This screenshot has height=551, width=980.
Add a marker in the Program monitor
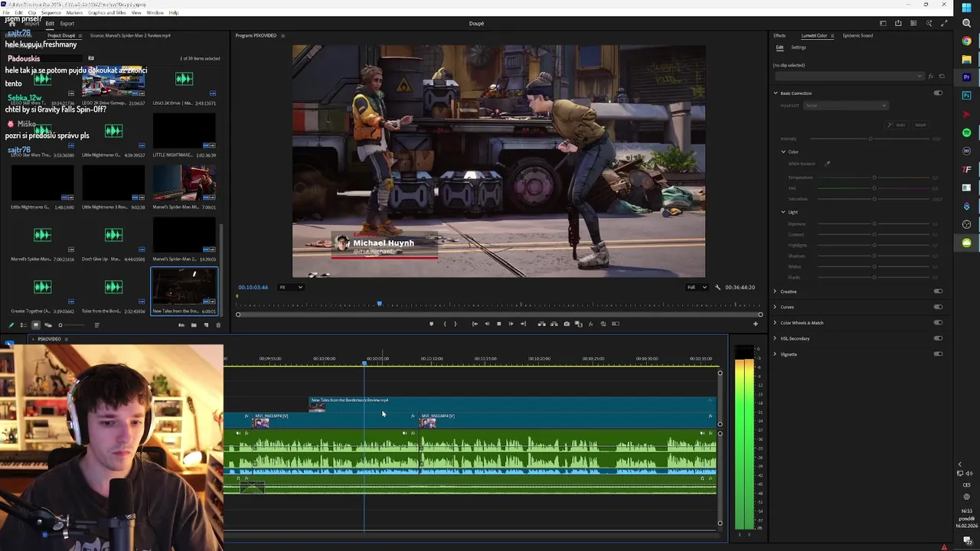pyautogui.click(x=431, y=324)
